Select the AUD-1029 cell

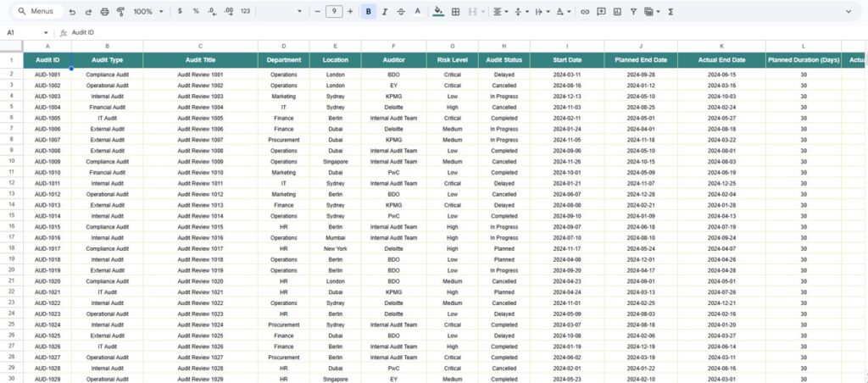pos(47,379)
